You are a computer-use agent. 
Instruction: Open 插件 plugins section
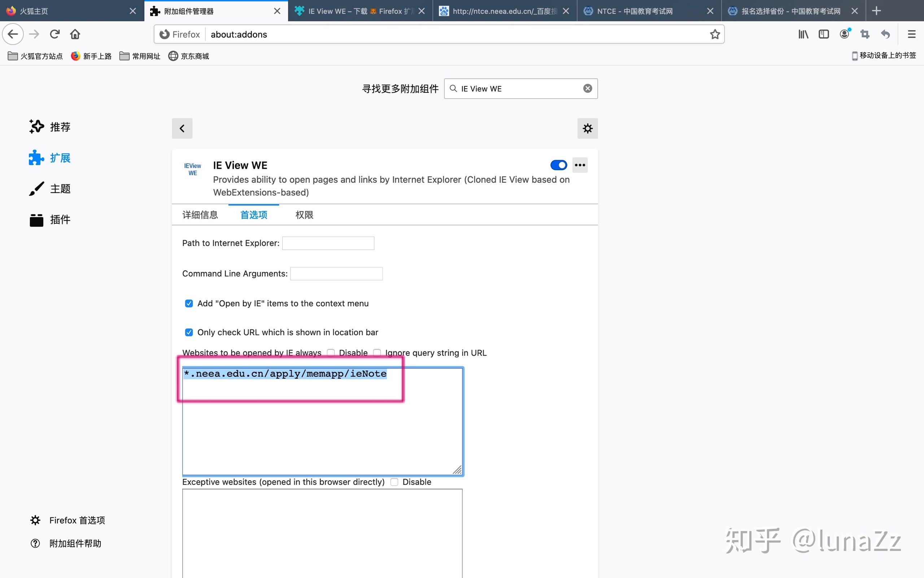click(50, 220)
